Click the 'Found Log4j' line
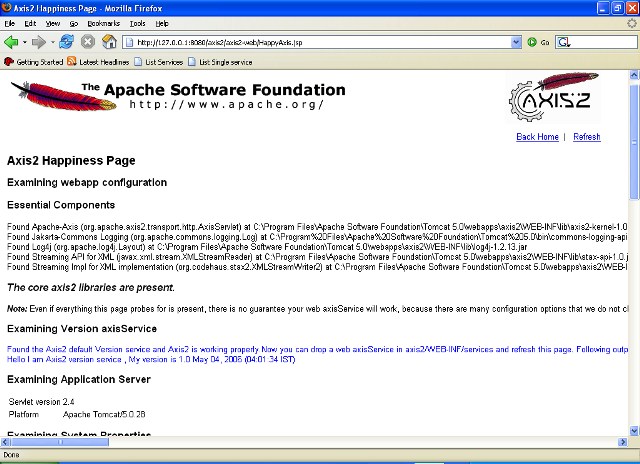The width and height of the screenshot is (640, 464). (x=267, y=247)
